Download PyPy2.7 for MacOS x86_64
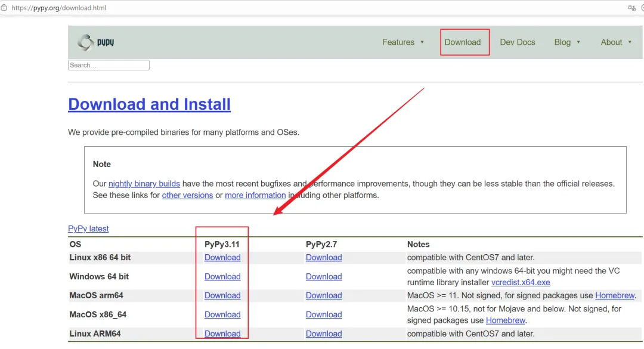This screenshot has height=349, width=644. [x=324, y=314]
